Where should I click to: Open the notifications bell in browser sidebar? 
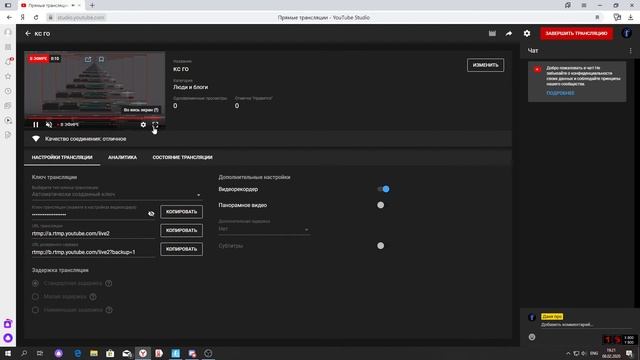coord(8,62)
